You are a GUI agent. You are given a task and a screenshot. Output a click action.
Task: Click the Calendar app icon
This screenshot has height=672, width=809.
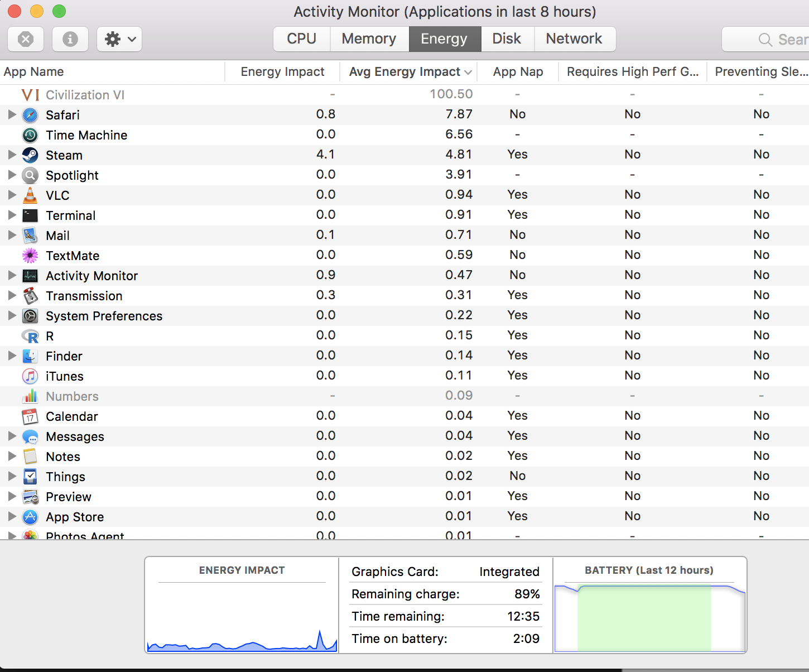[x=30, y=416]
